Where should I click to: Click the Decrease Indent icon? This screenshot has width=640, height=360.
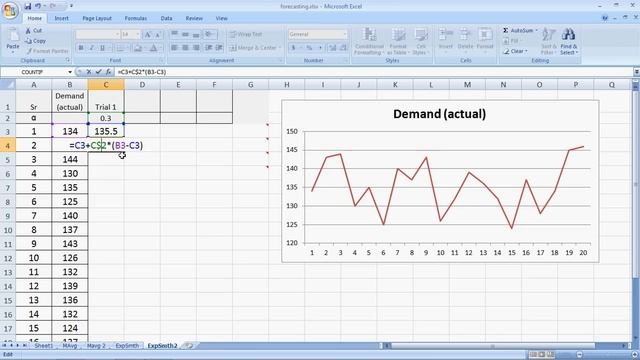(209, 48)
